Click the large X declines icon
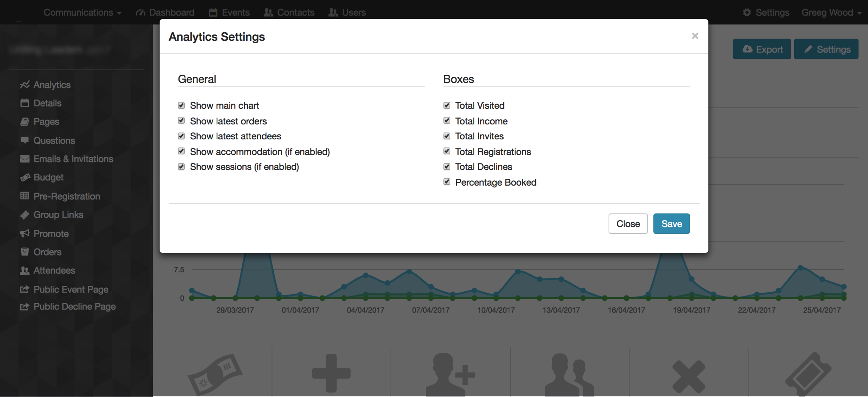Image resolution: width=868 pixels, height=397 pixels. [689, 377]
